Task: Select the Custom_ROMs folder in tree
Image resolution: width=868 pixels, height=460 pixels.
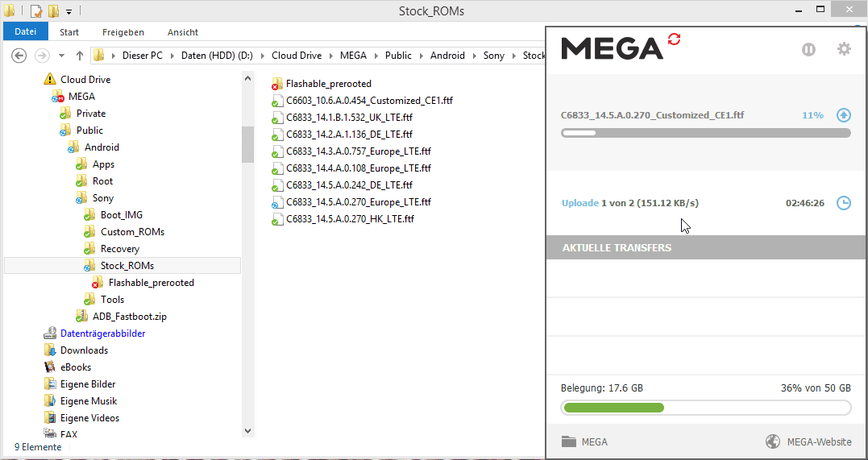Action: tap(132, 231)
